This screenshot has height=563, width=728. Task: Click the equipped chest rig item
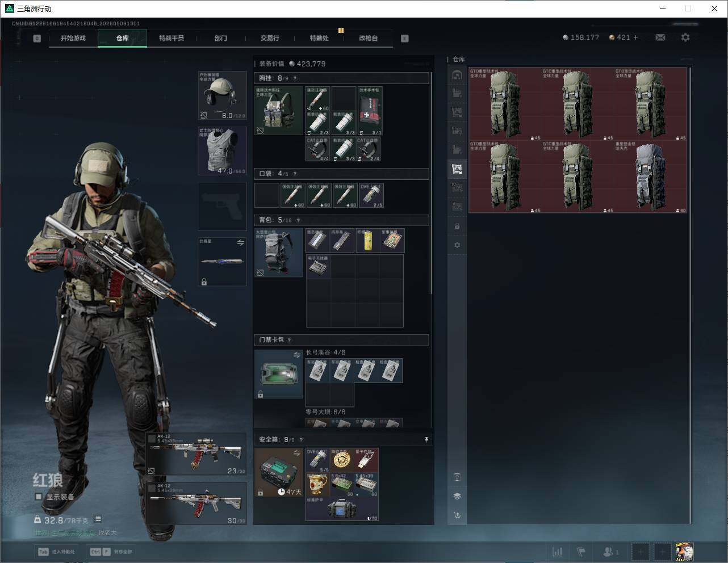(279, 111)
